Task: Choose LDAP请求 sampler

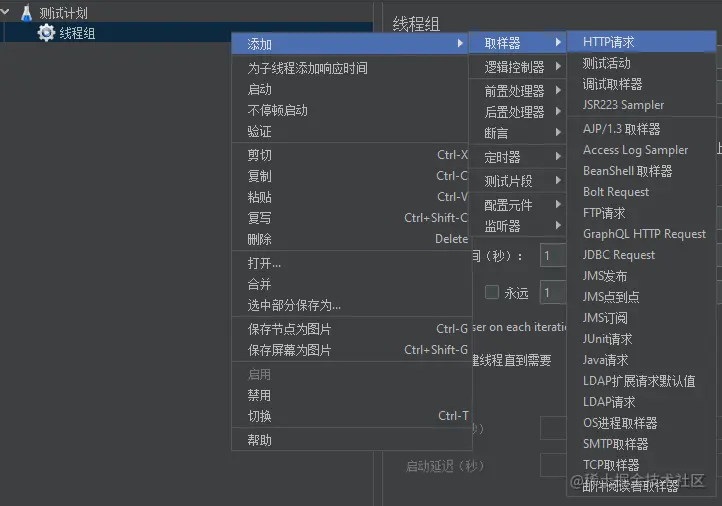Action: click(x=641, y=402)
